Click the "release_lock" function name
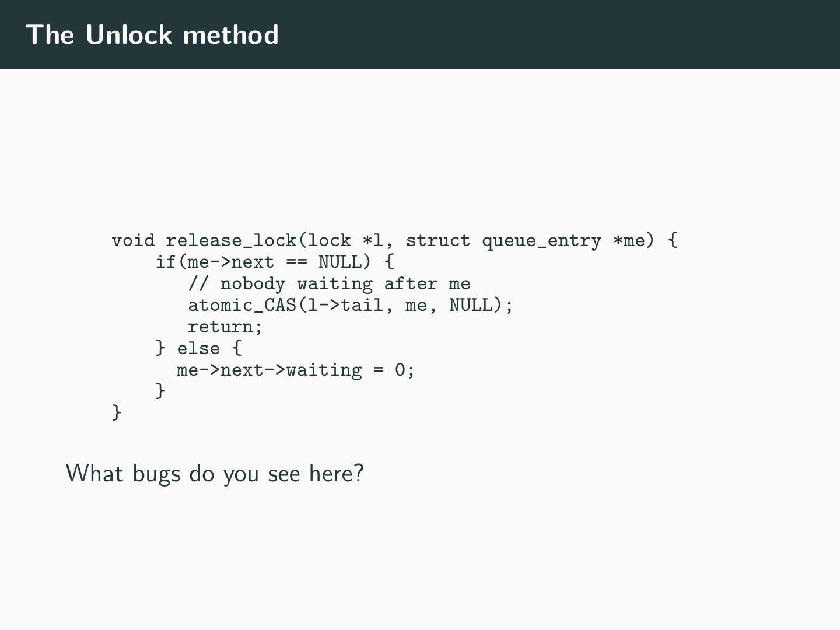This screenshot has height=630, width=840. point(231,240)
